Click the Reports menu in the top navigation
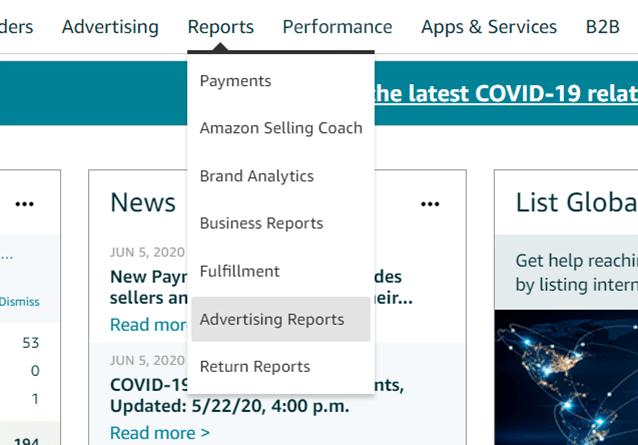 pos(221,27)
